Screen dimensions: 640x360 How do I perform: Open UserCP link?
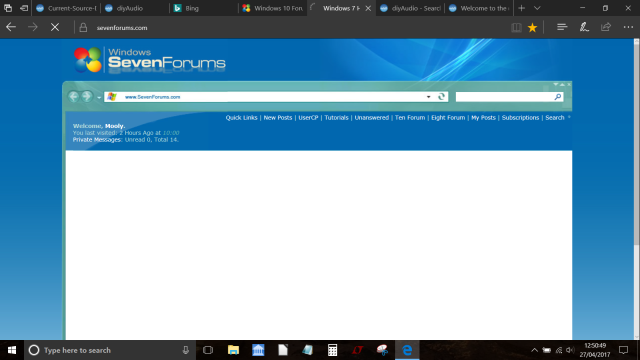click(x=308, y=118)
